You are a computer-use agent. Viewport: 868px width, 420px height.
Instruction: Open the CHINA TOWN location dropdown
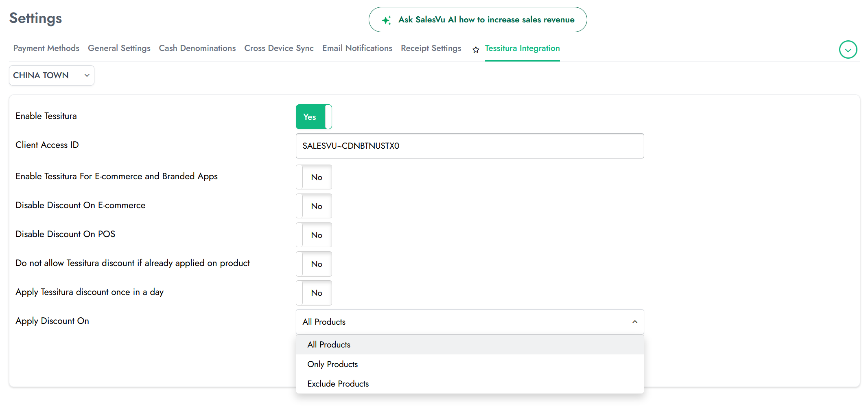(52, 75)
